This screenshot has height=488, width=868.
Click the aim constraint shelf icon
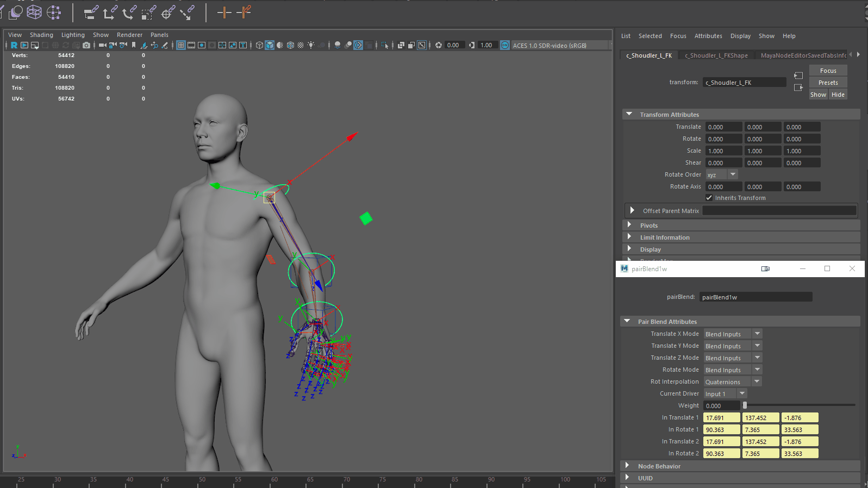tap(167, 12)
